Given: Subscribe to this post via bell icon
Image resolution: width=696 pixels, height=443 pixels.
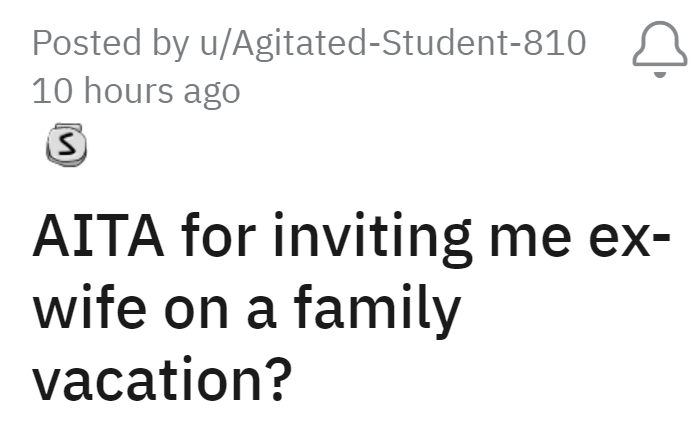Looking at the screenshot, I should [660, 49].
